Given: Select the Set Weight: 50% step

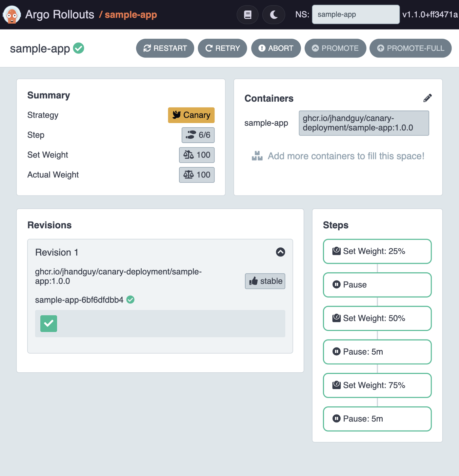Looking at the screenshot, I should pyautogui.click(x=377, y=318).
